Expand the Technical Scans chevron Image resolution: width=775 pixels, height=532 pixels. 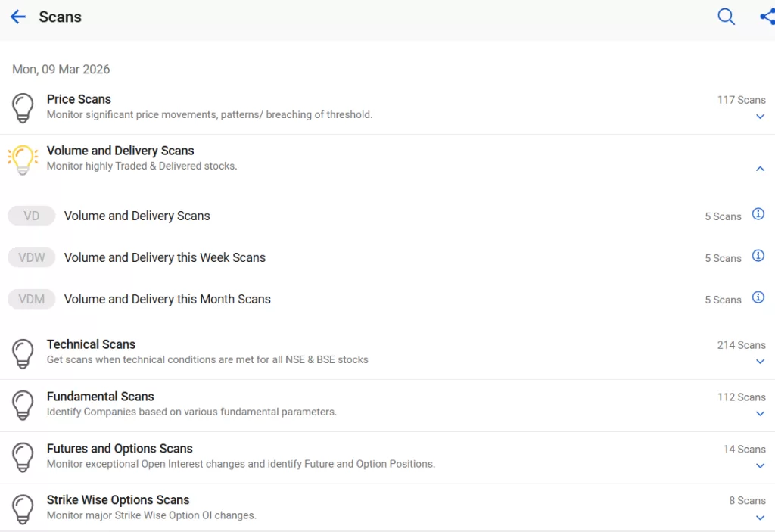click(x=760, y=362)
